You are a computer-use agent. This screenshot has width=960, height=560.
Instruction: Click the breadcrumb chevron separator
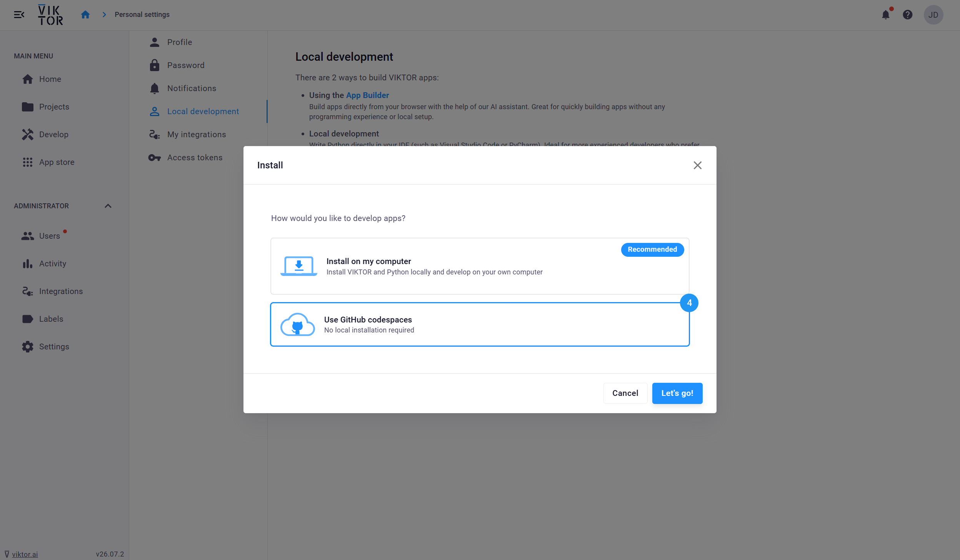[104, 15]
